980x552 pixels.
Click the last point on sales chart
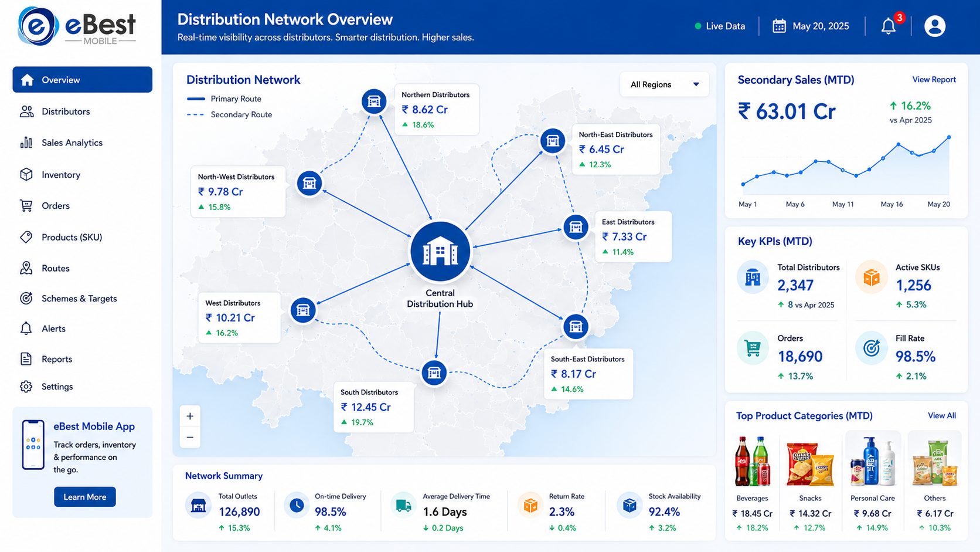coord(949,137)
